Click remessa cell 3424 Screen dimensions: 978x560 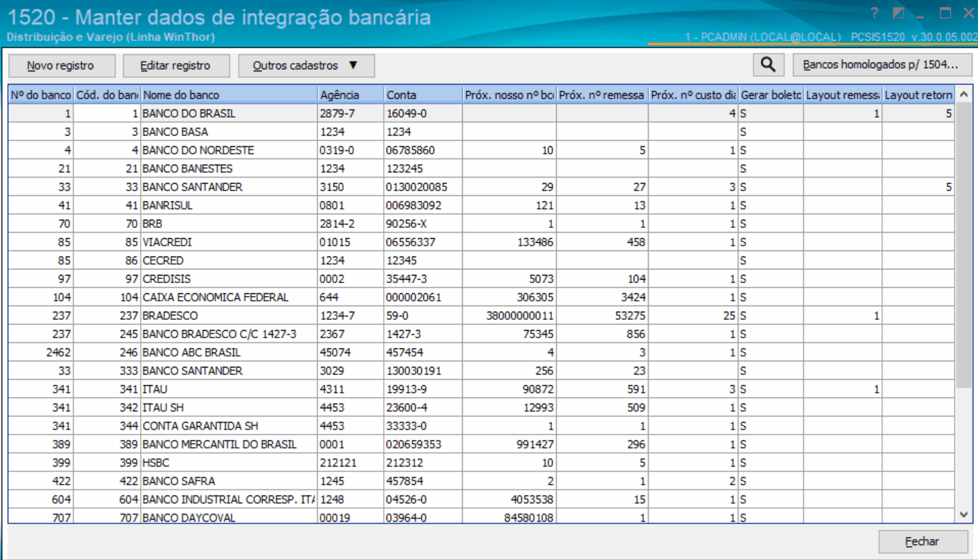click(602, 297)
